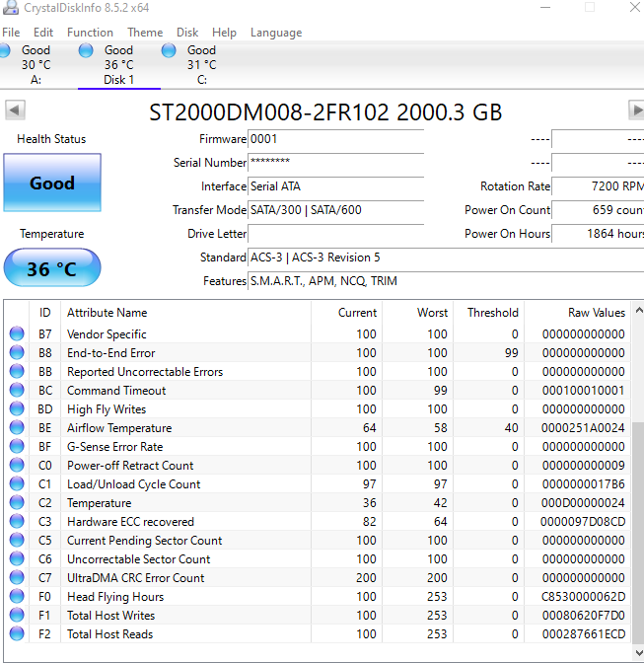Click the Rotation Rate value 7200 RPM

[x=598, y=186]
